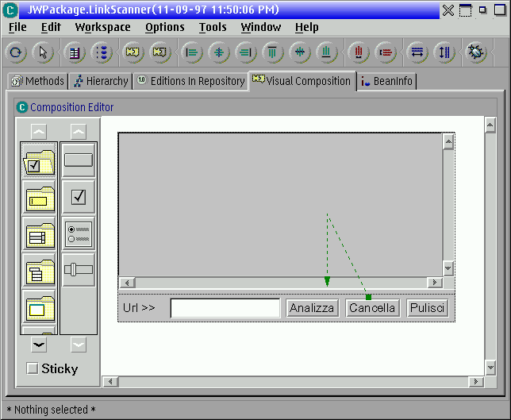Pick the slider scrollbar bean from palette

point(79,270)
